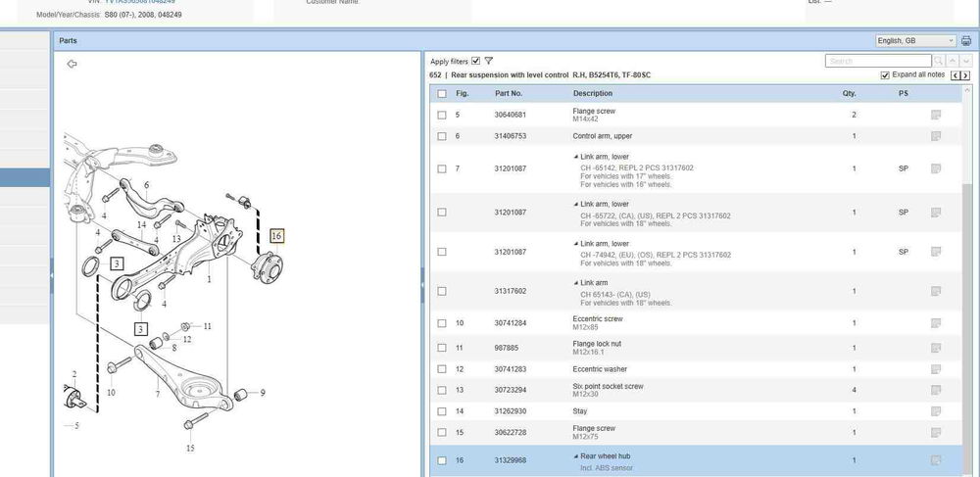Click the search magnifier icon
The height and width of the screenshot is (477, 980).
pos(938,61)
